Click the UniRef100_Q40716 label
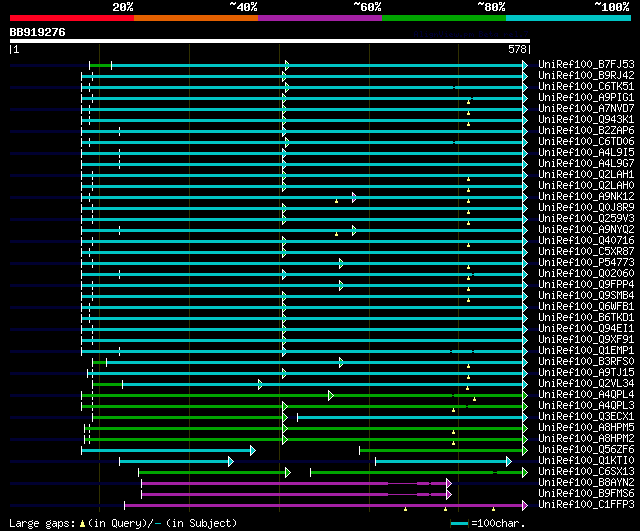The height and width of the screenshot is (531, 640). (x=586, y=241)
